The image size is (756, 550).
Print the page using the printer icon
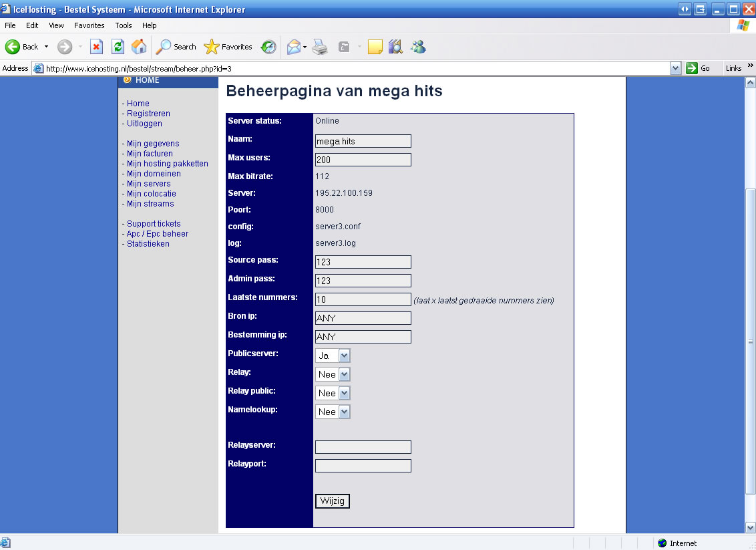[320, 47]
